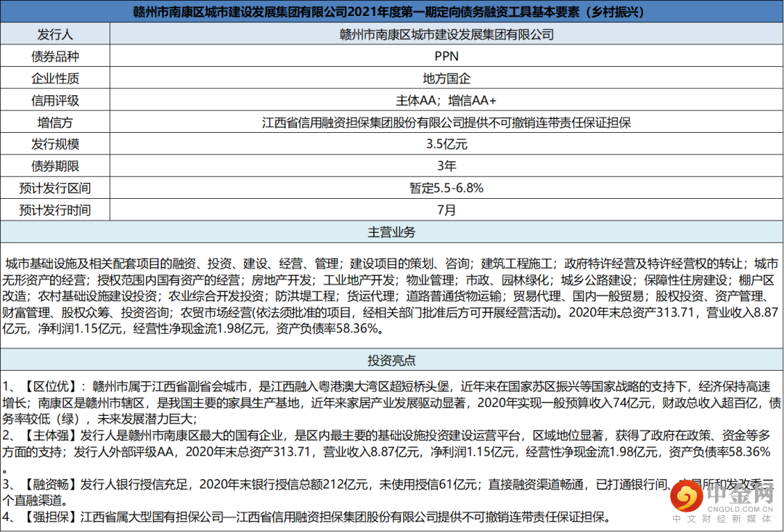Viewport: 784px width, 532px height.
Task: Select the 增信方 label cell
Action: click(x=55, y=122)
